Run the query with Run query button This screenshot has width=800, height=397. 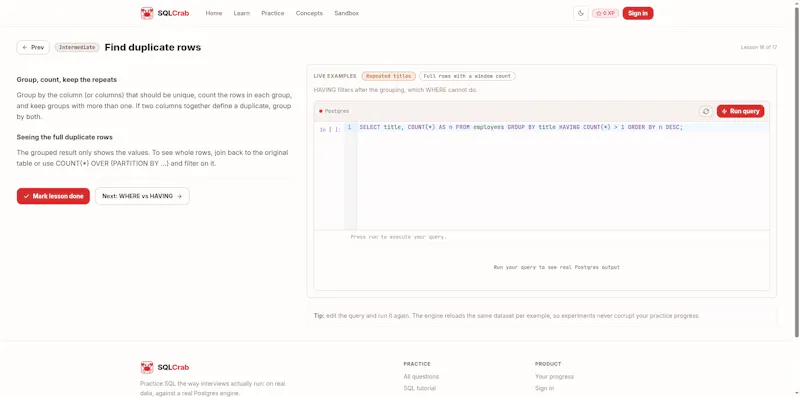(740, 111)
